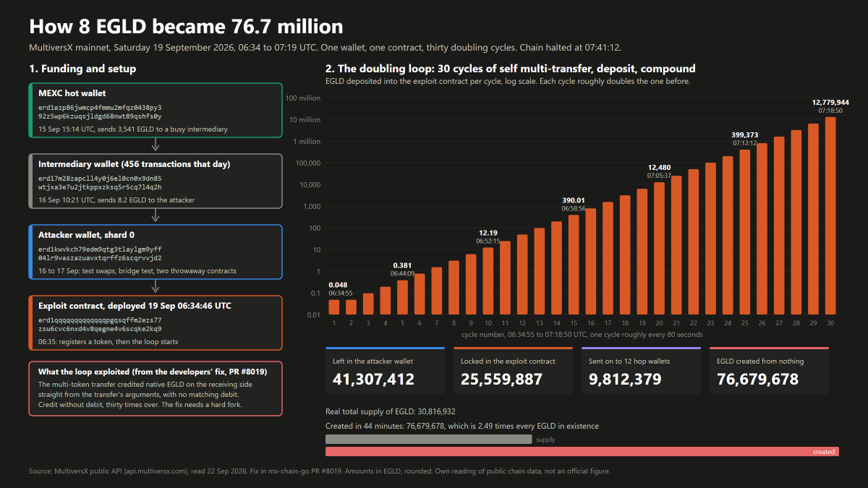Click the x-axis tick label "12"
This screenshot has width=868, height=488.
(x=522, y=323)
